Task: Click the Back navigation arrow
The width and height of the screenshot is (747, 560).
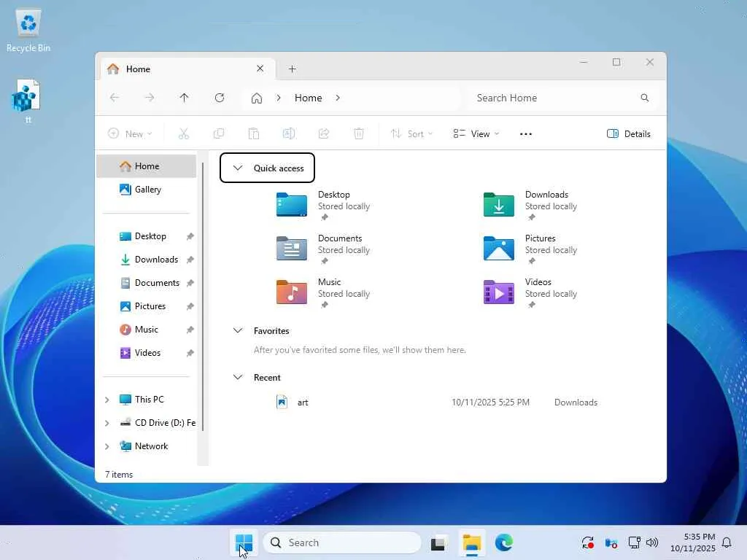Action: pos(115,98)
